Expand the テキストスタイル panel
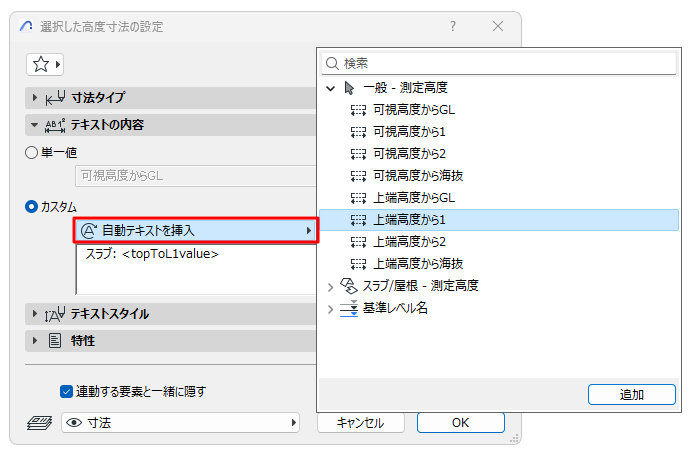The image size is (694, 455). [35, 314]
